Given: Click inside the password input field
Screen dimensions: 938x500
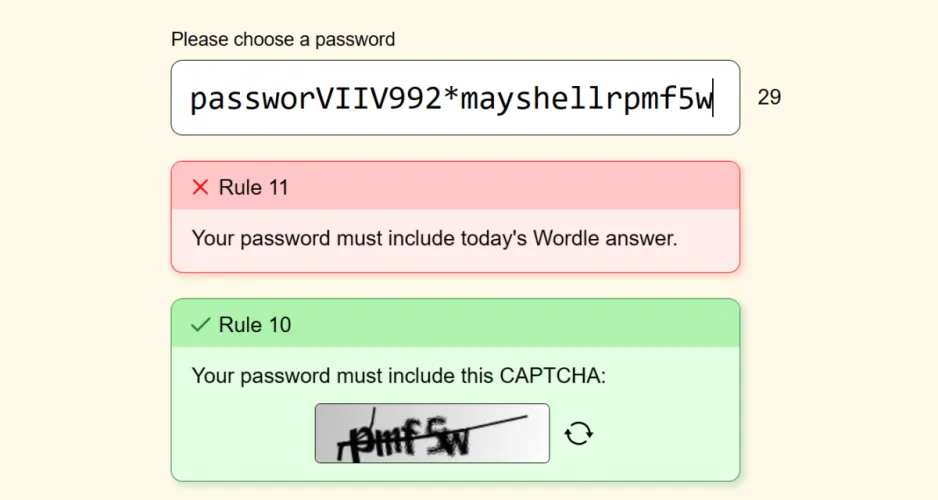Looking at the screenshot, I should pyautogui.click(x=455, y=98).
